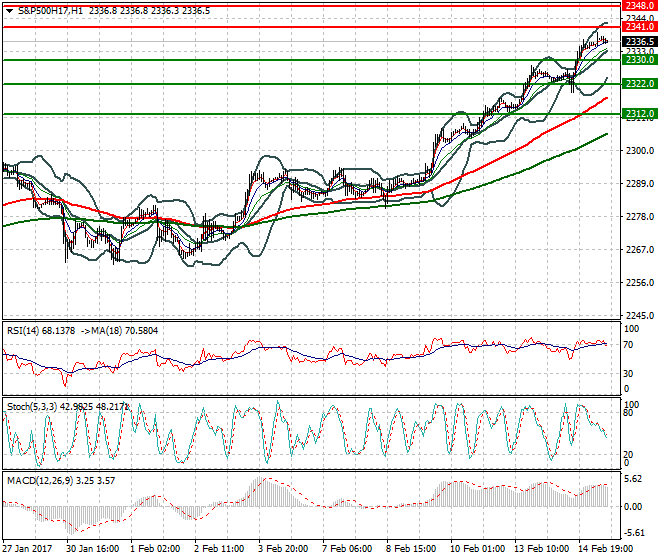Viewport: 660px width, 560px height.
Task: Click the MACD 5.62 axis value
Action: click(x=633, y=479)
